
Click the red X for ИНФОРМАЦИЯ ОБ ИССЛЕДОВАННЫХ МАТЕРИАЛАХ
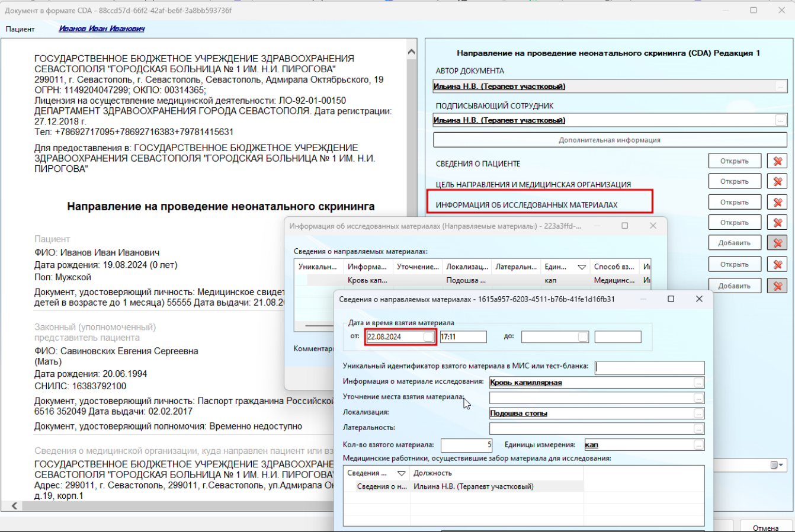[777, 202]
